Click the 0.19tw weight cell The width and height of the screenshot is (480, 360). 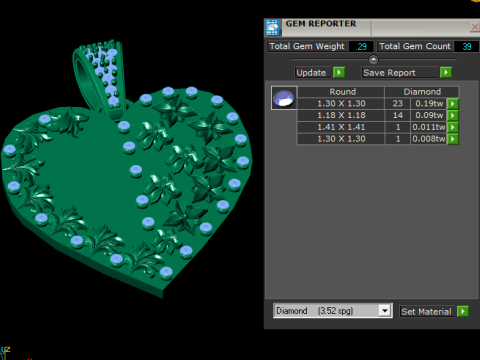[429, 104]
